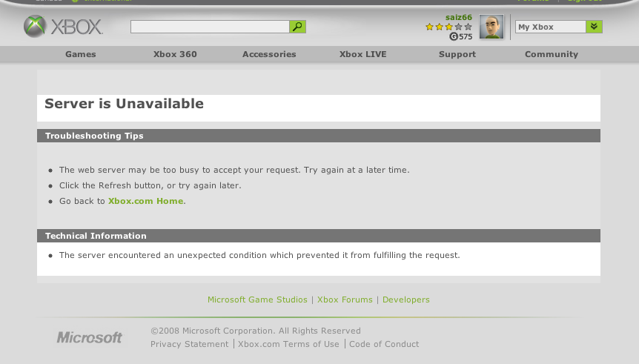Click the Server is Unavailable heading

tap(124, 104)
